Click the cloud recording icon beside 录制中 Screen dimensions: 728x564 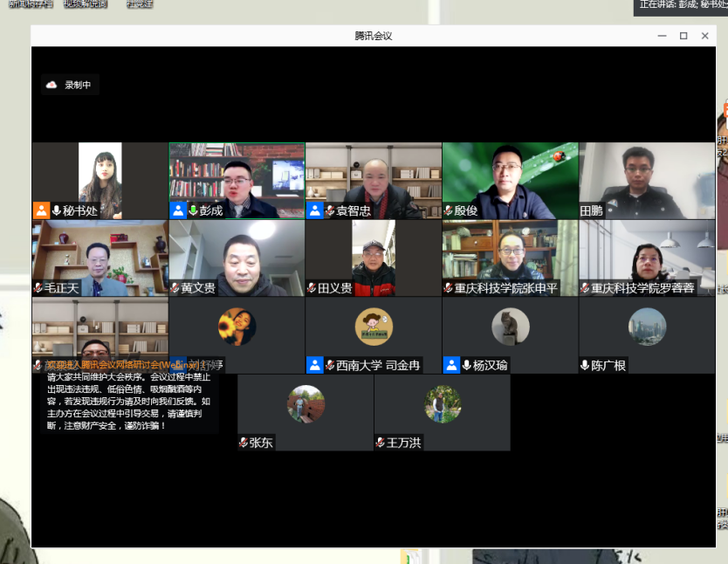(x=52, y=85)
